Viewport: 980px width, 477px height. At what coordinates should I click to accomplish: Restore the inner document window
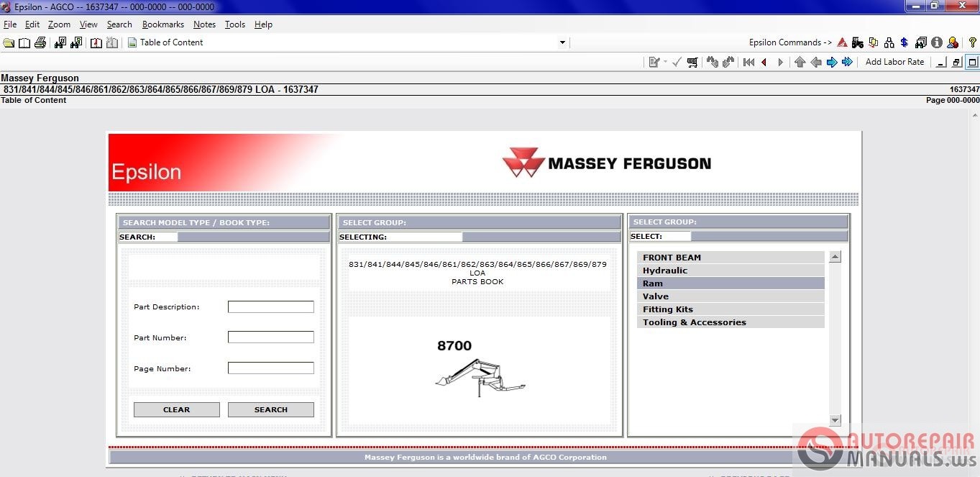[956, 63]
